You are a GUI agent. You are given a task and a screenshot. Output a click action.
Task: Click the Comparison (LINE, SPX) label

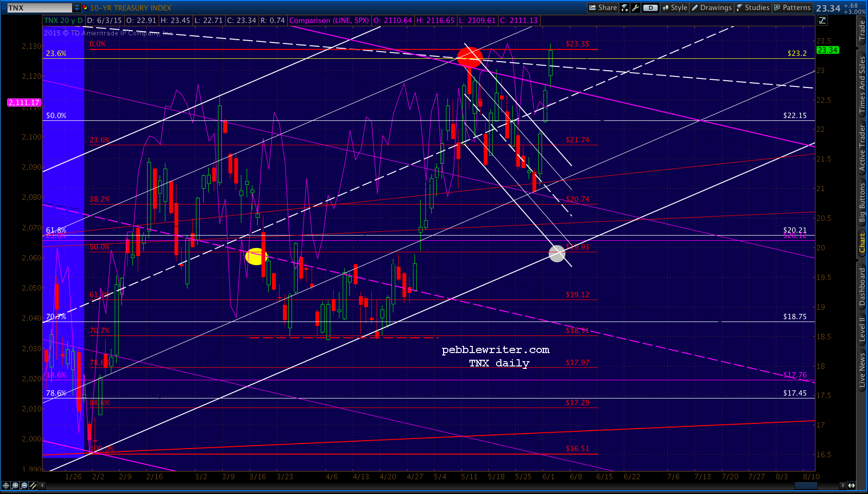[329, 21]
